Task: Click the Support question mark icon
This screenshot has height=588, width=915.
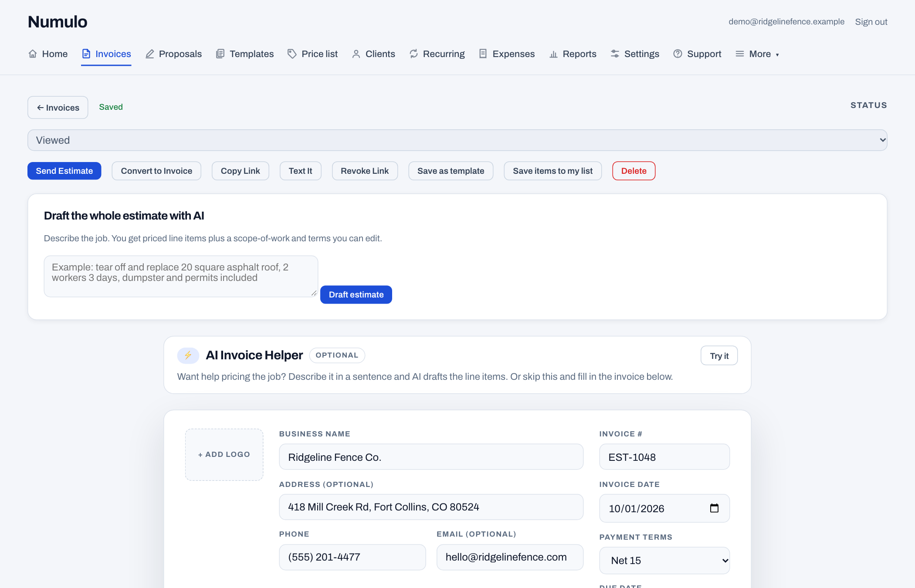Action: [x=678, y=54]
